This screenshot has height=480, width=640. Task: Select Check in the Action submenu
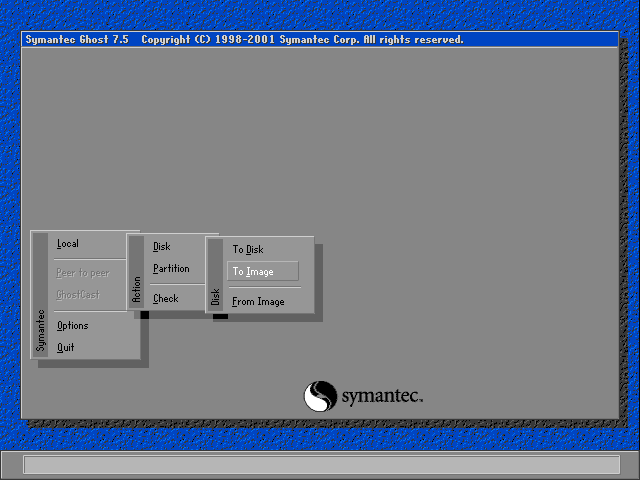166,298
